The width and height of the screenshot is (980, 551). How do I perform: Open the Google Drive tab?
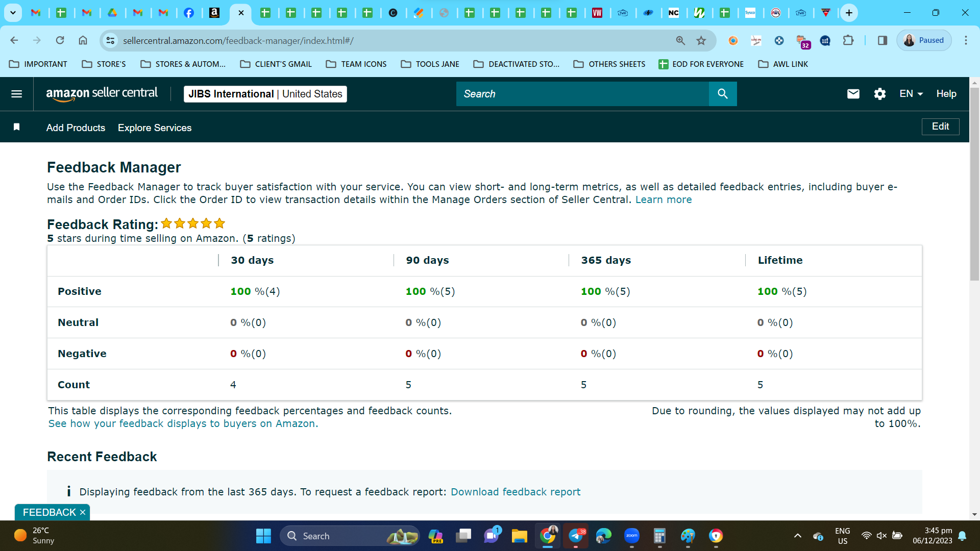(x=112, y=13)
